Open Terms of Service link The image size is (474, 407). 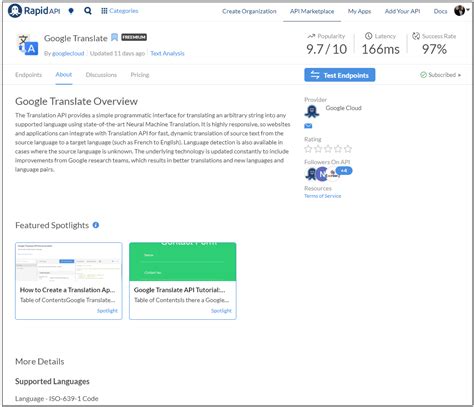(323, 196)
